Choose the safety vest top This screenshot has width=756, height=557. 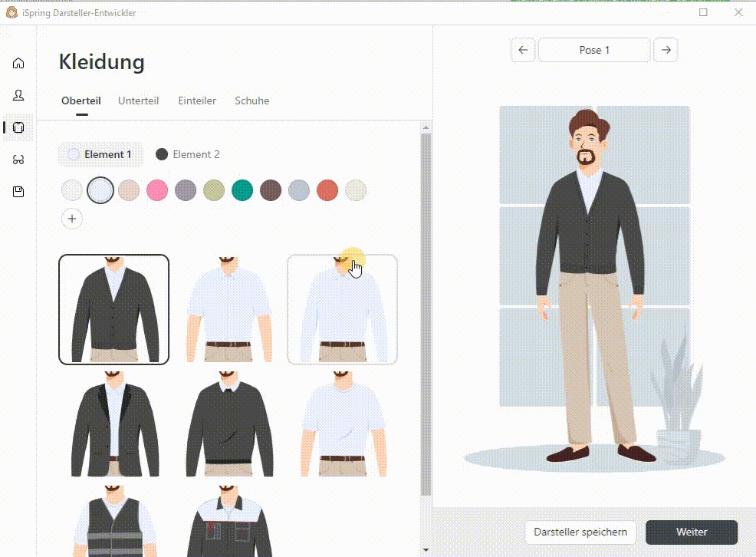coord(113,521)
